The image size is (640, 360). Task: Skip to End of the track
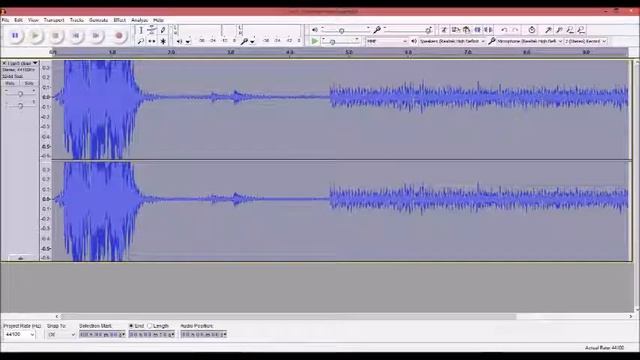pyautogui.click(x=96, y=36)
